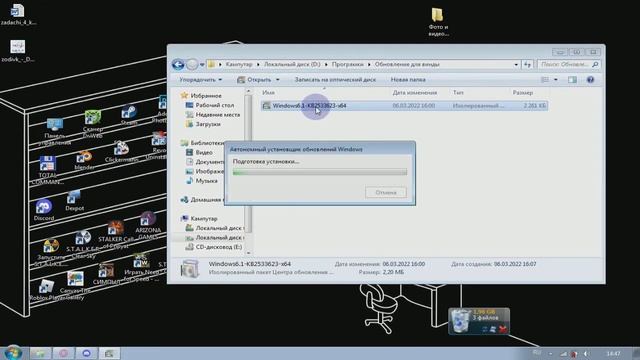Launch the Clickermann desktop shortcut
This screenshot has width=640, height=360.
(x=121, y=152)
